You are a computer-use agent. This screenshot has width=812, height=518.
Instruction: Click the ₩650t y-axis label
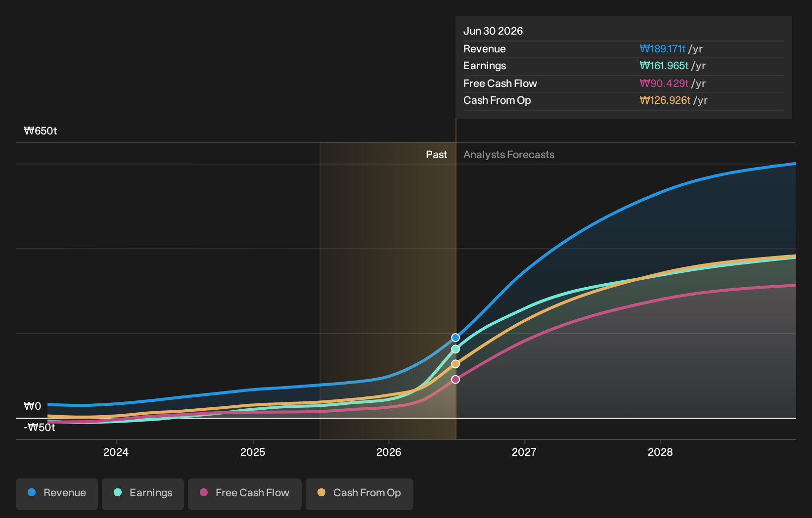coord(41,131)
